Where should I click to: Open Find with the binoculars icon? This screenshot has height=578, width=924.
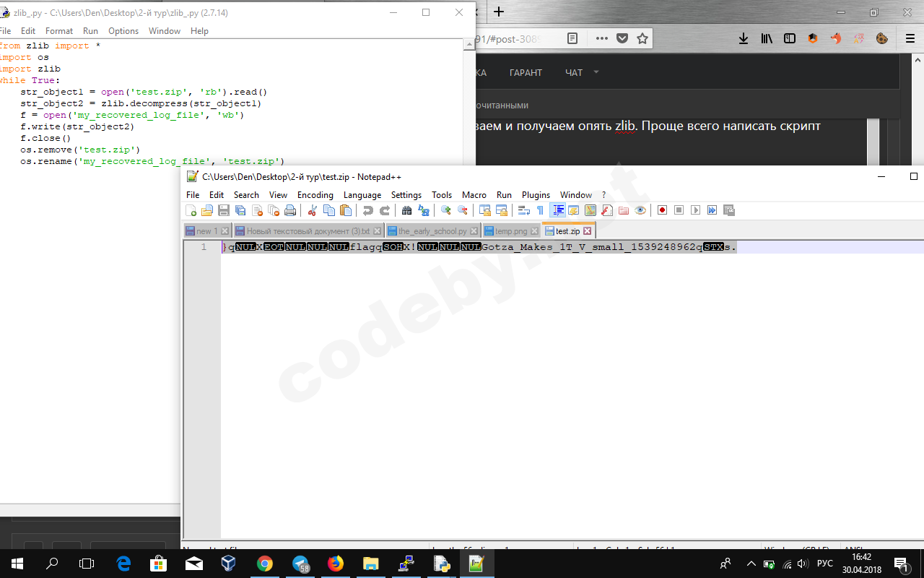pos(406,210)
